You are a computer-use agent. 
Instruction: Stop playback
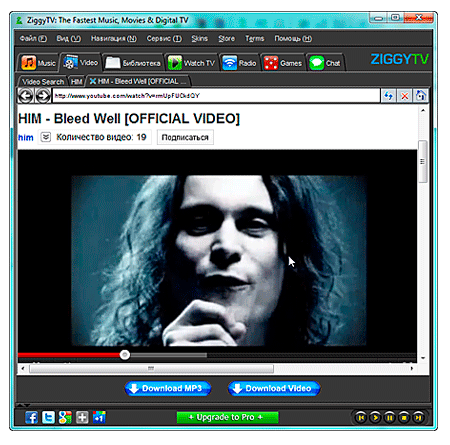coord(404,417)
